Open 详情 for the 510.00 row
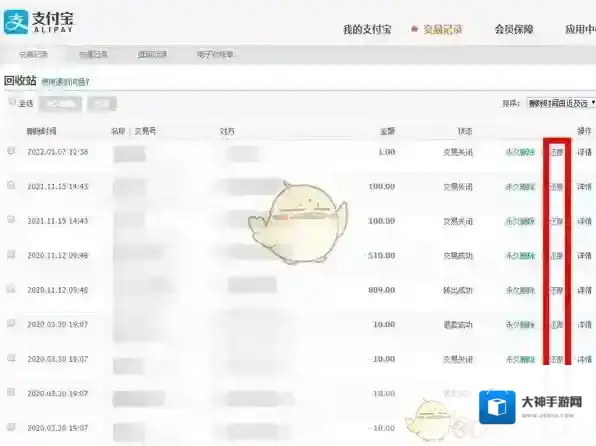 584,256
